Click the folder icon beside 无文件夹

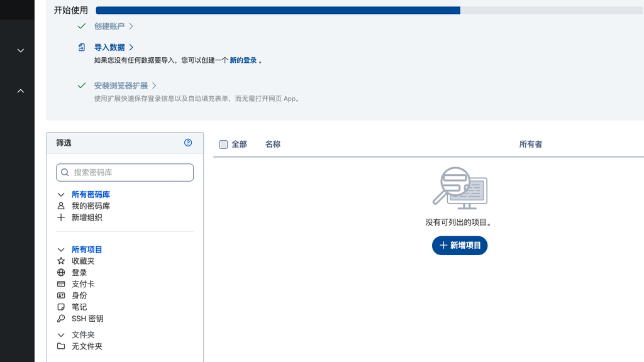tap(61, 346)
